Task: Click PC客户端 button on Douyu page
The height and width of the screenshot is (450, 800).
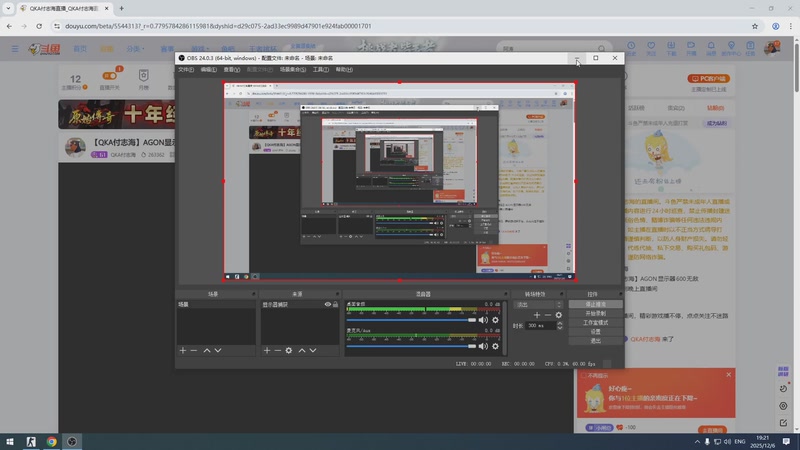Action: click(709, 79)
